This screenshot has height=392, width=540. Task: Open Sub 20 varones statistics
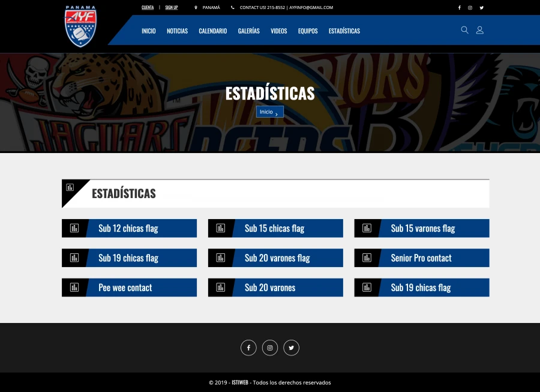click(275, 288)
